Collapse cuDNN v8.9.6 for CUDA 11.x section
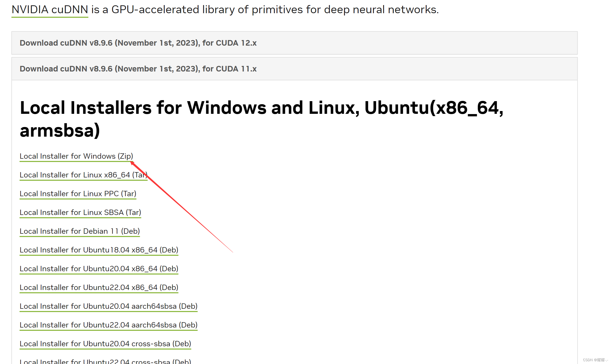 click(138, 69)
